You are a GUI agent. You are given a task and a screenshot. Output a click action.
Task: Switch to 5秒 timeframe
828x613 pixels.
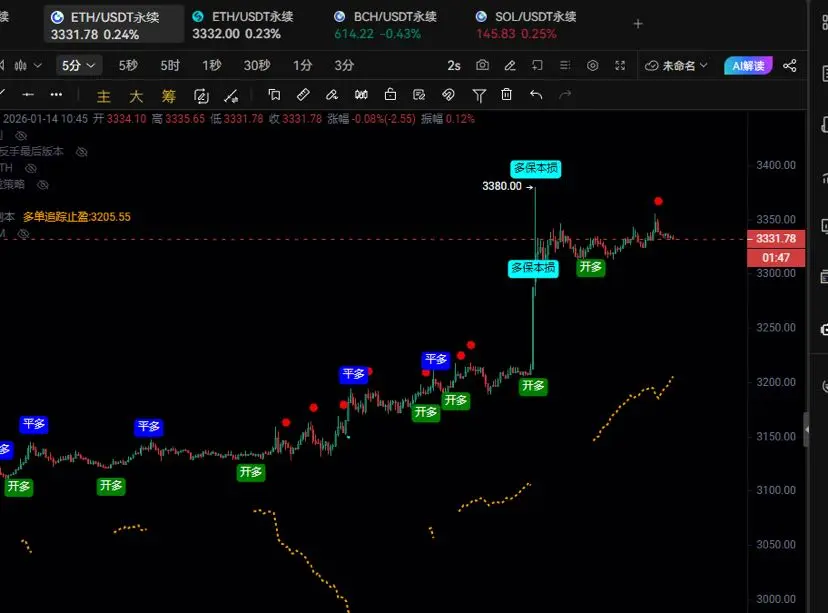click(128, 65)
